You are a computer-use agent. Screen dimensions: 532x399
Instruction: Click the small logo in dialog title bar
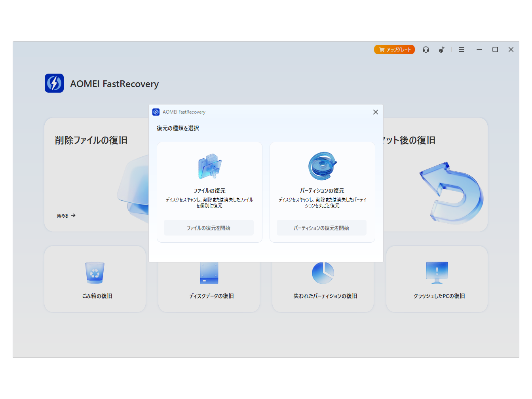point(156,112)
